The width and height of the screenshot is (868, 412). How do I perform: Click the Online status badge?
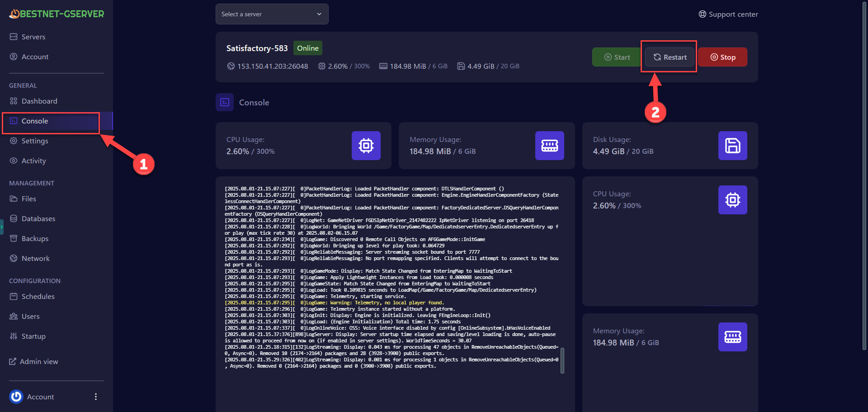point(308,48)
